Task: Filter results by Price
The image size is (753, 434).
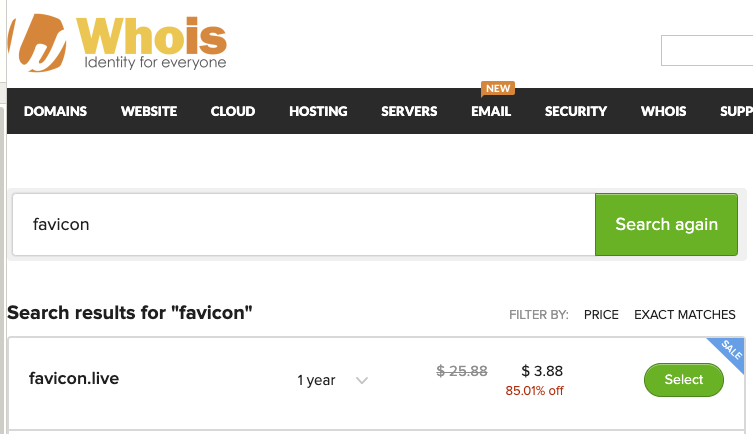Action: click(601, 314)
